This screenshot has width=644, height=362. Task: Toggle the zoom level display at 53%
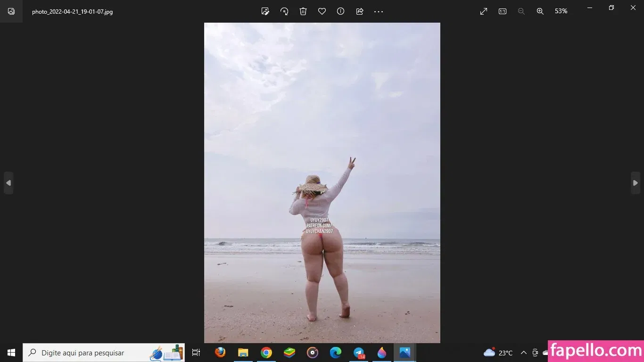[561, 11]
